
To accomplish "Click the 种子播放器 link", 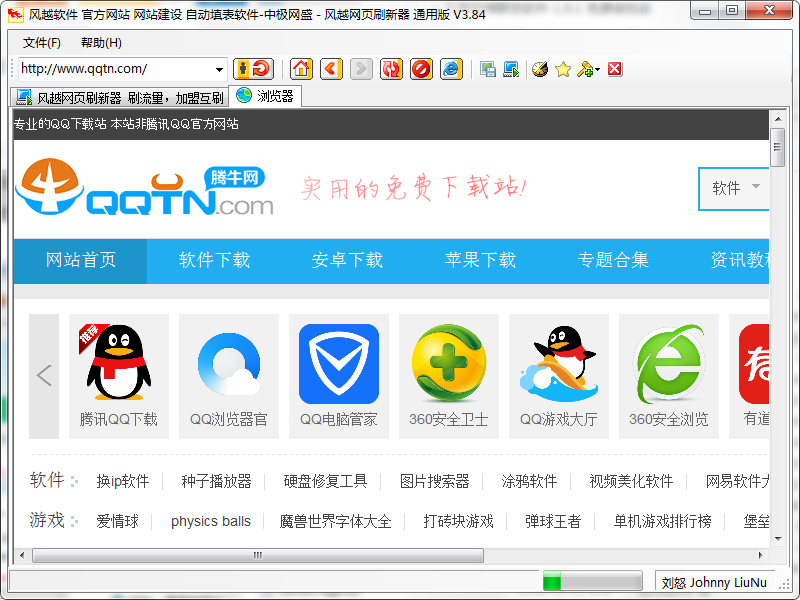I will point(216,481).
